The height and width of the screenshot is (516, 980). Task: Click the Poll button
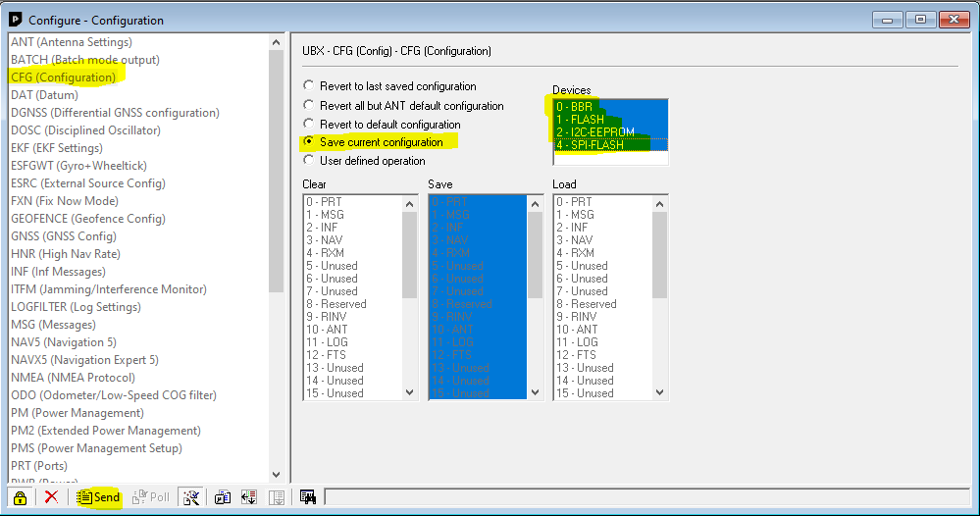point(151,497)
